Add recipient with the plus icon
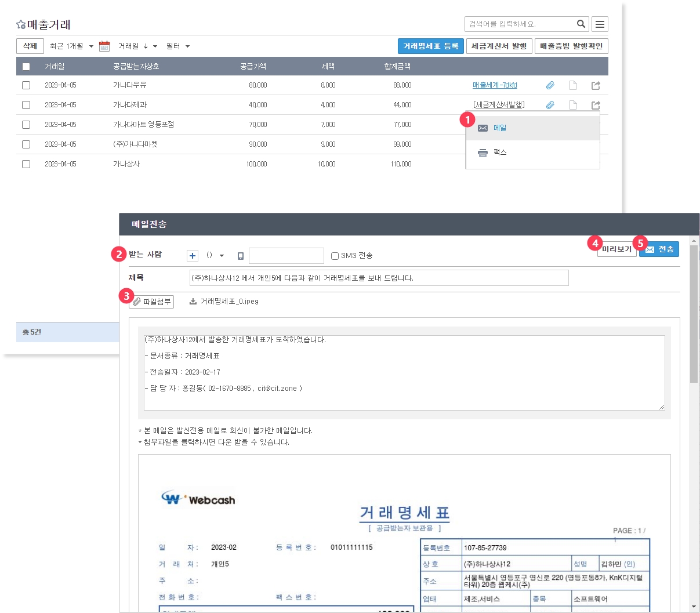 (193, 256)
